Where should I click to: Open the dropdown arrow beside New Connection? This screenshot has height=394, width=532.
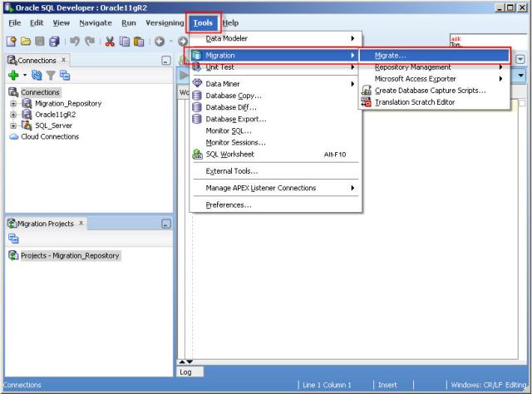pyautogui.click(x=25, y=75)
